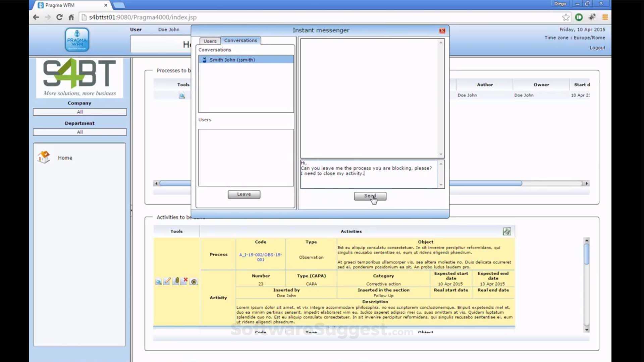This screenshot has height=362, width=644.
Task: Open the Company dropdown set to All
Action: coord(80,112)
